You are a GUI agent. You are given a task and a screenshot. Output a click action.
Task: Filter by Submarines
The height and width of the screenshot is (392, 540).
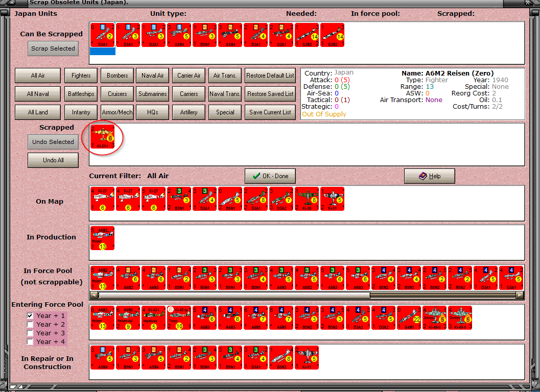(x=153, y=93)
